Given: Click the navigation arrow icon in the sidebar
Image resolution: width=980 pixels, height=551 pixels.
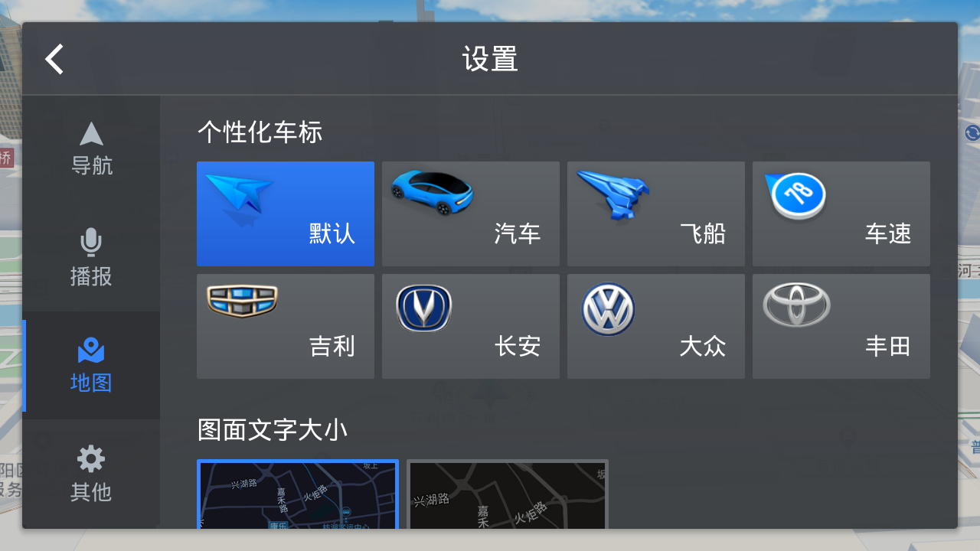Looking at the screenshot, I should [91, 134].
